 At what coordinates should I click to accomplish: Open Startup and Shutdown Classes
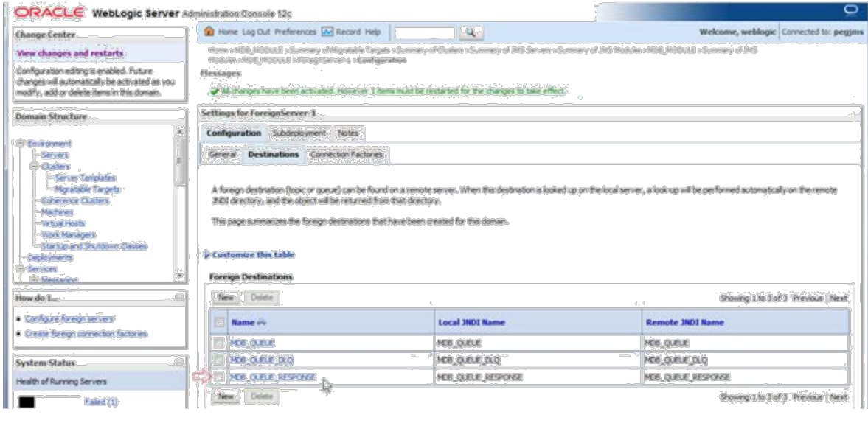click(94, 246)
